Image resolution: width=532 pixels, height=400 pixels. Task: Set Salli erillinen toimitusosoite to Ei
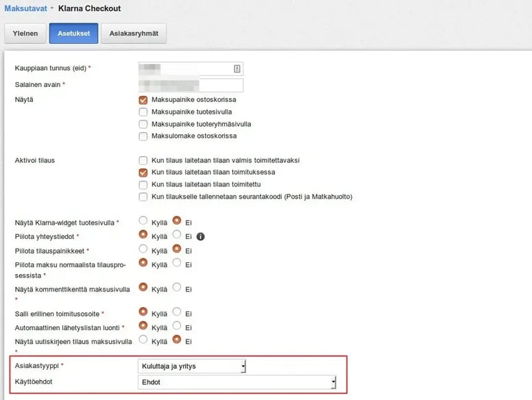177,312
